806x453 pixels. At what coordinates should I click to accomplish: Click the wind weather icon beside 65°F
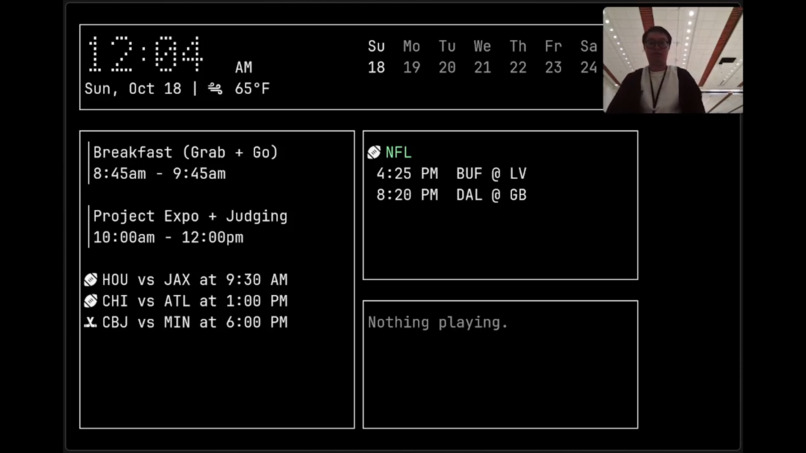pyautogui.click(x=215, y=89)
